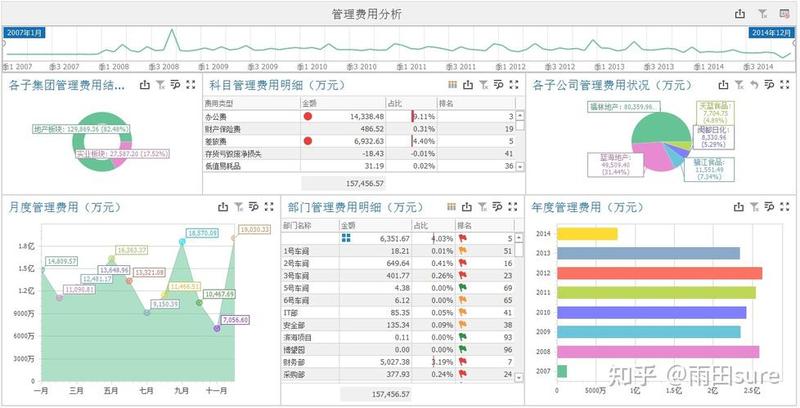
Task: Clear the filter on the 月度管理费用 chart
Action: (x=238, y=207)
